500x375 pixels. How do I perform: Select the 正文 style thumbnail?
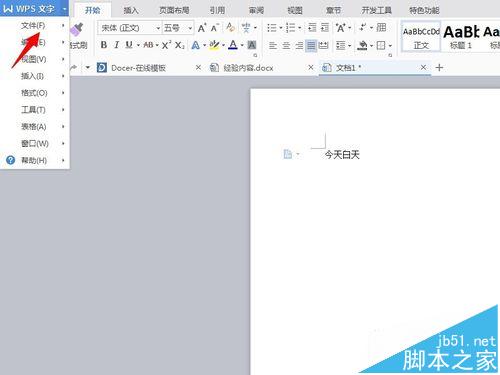tap(421, 37)
